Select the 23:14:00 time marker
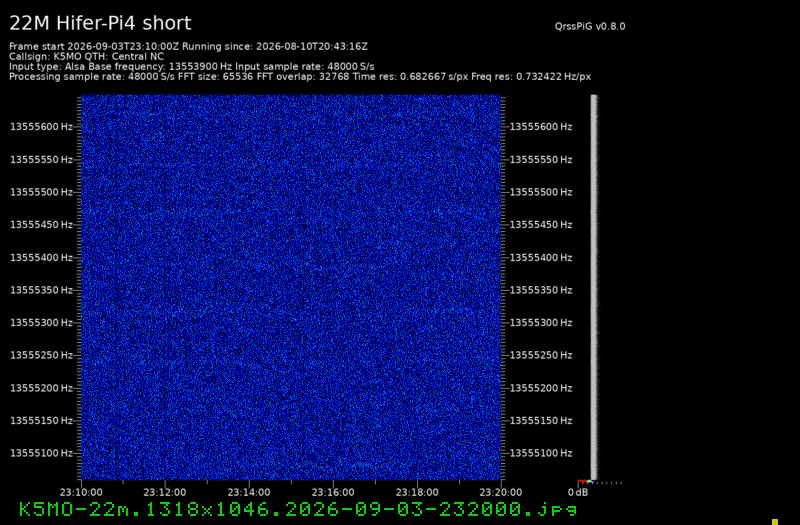 click(x=249, y=492)
